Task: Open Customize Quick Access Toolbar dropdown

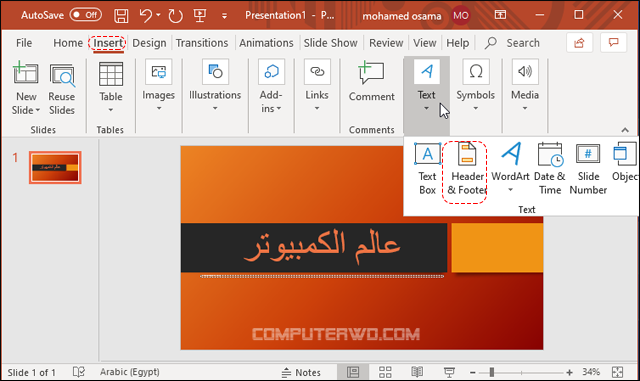Action: coord(224,16)
